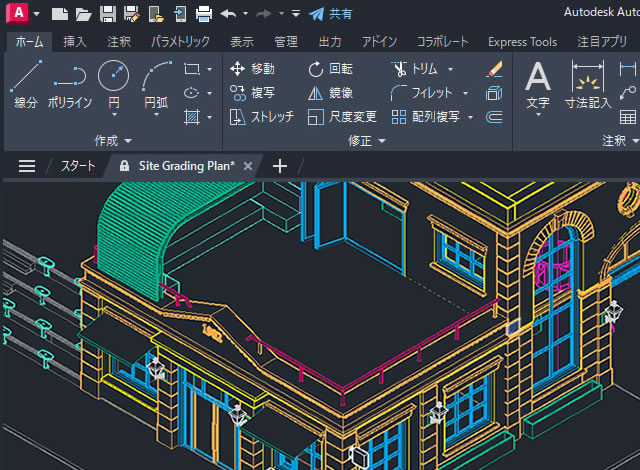Open the hatch tool dropdown arrow
Image resolution: width=640 pixels, height=470 pixels.
coord(209,117)
